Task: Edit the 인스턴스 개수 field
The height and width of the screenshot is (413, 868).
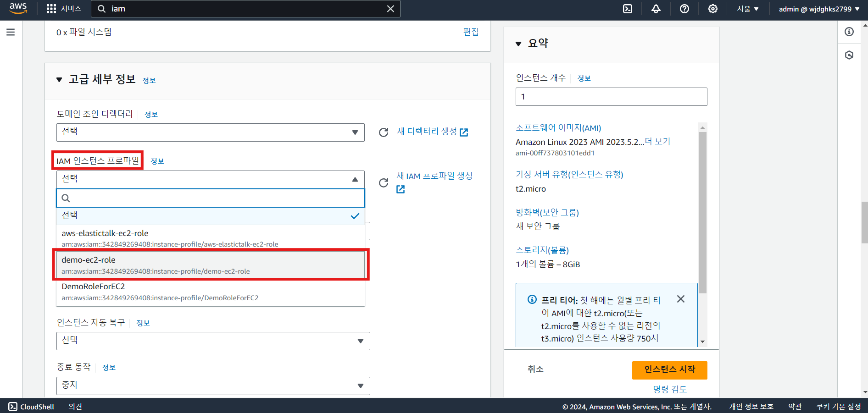Action: [x=611, y=97]
